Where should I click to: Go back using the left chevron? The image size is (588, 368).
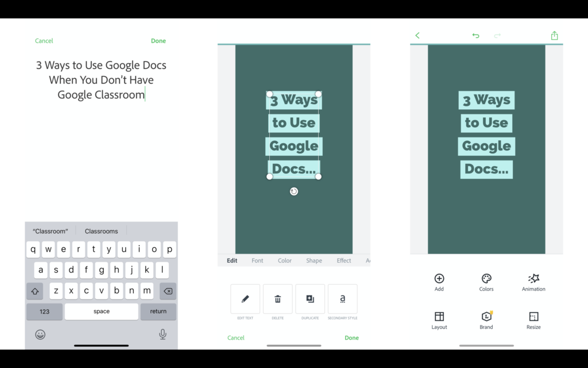[417, 36]
